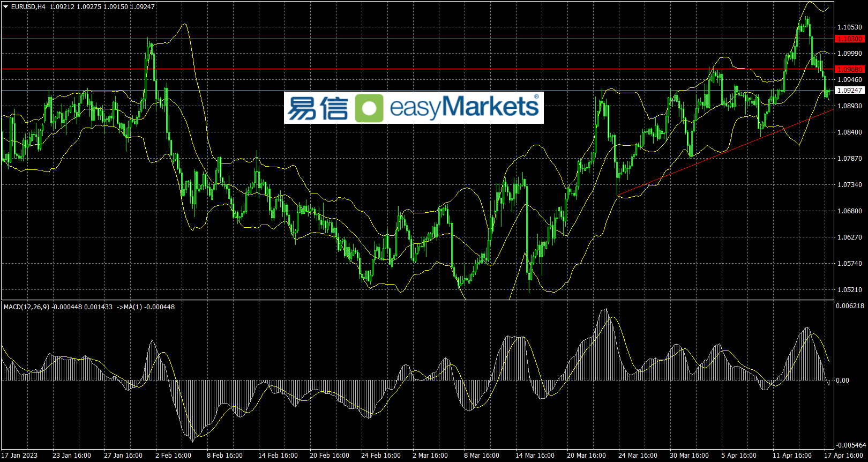Screen dimensions: 868x462
Task: Click the 1.10530 price axis label
Action: 850,27
